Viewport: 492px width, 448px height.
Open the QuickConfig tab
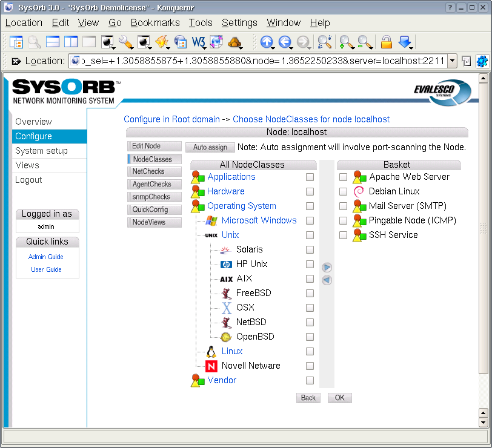pyautogui.click(x=155, y=209)
